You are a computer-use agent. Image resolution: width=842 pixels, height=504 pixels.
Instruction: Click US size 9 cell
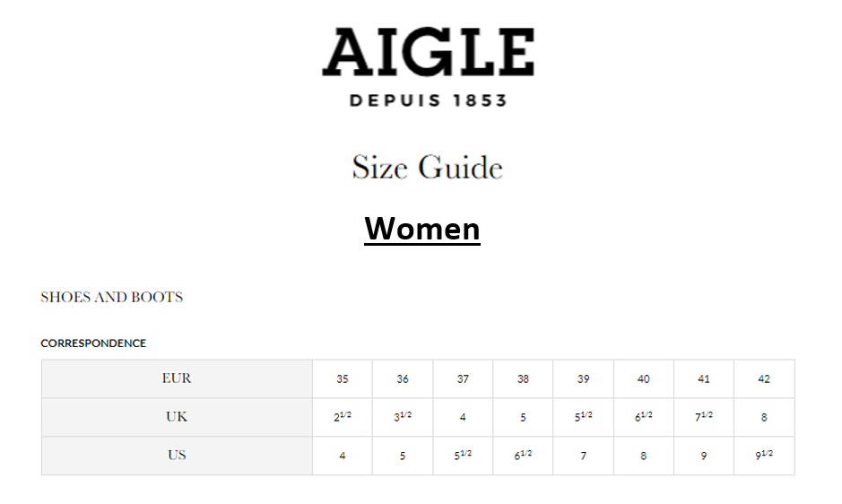coord(704,456)
